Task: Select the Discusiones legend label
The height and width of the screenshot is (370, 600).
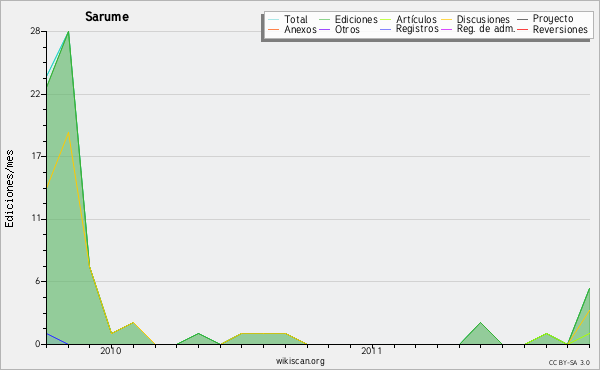Action: click(x=483, y=19)
